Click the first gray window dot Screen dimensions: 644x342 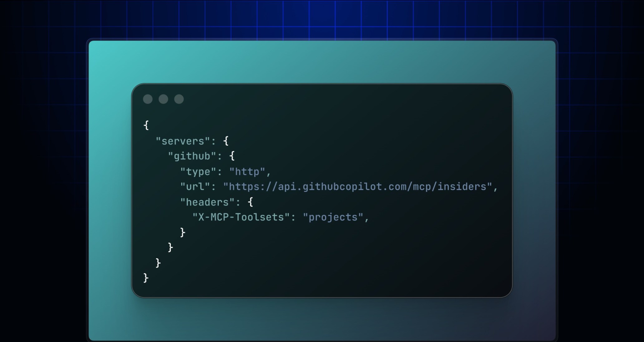click(148, 99)
